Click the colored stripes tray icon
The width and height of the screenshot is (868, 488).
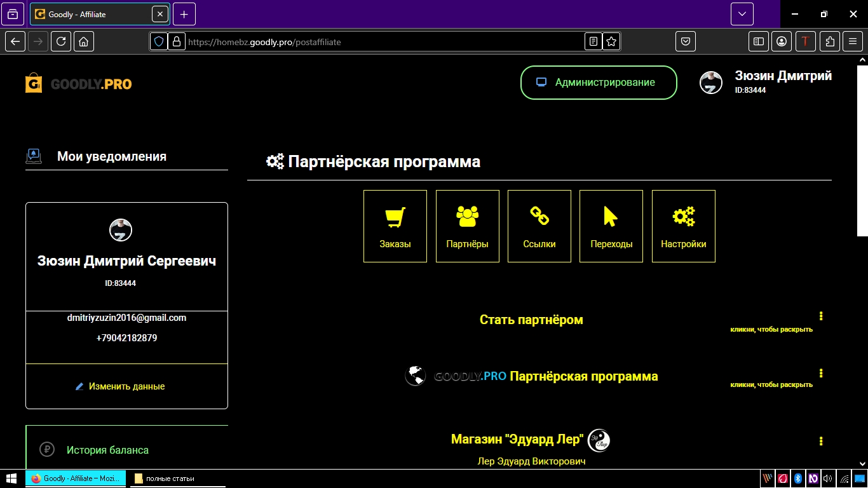[768, 478]
